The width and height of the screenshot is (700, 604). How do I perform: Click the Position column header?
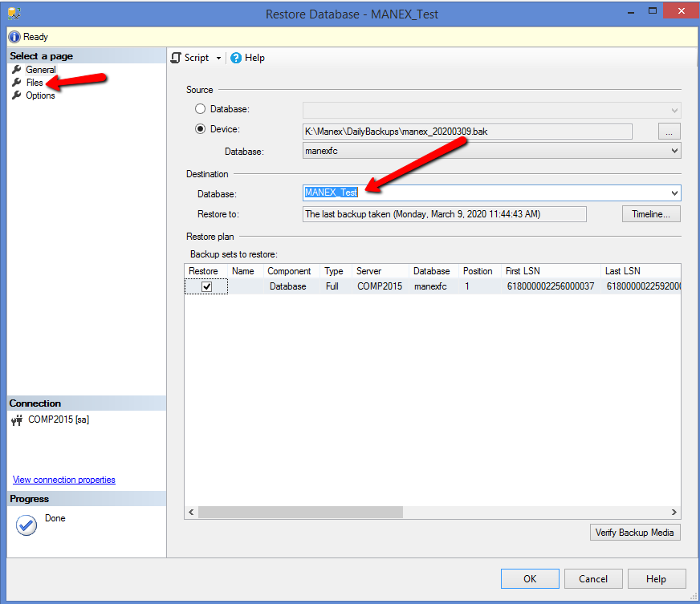pyautogui.click(x=480, y=271)
